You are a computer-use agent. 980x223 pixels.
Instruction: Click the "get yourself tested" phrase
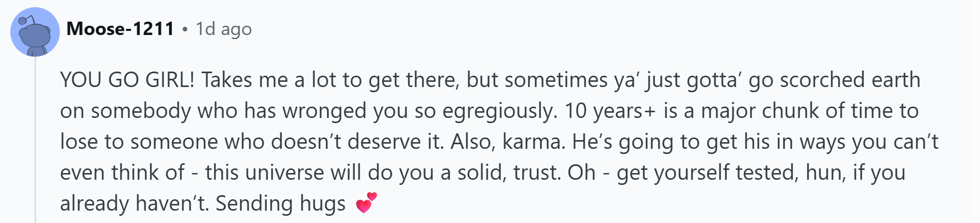[x=704, y=173]
